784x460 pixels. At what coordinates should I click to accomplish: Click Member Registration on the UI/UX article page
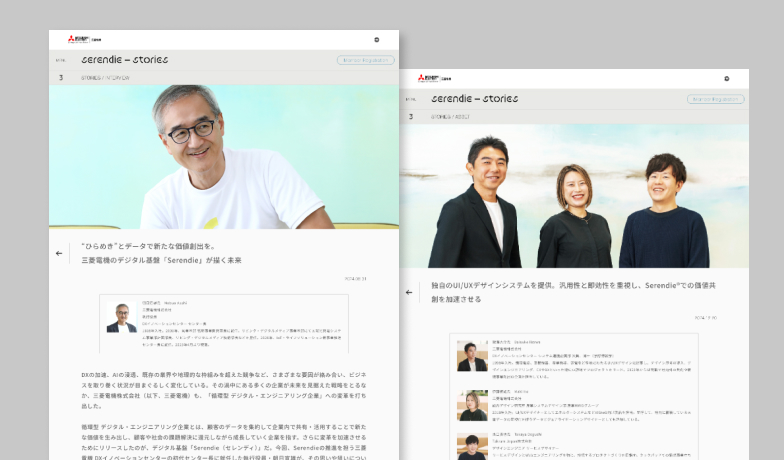(716, 99)
